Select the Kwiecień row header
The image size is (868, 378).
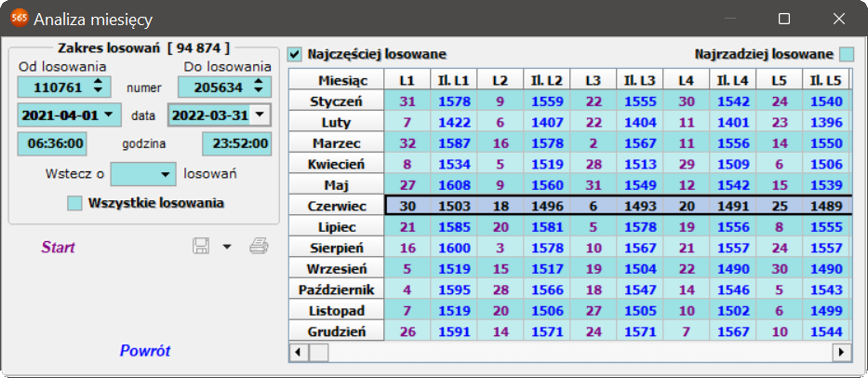point(336,164)
